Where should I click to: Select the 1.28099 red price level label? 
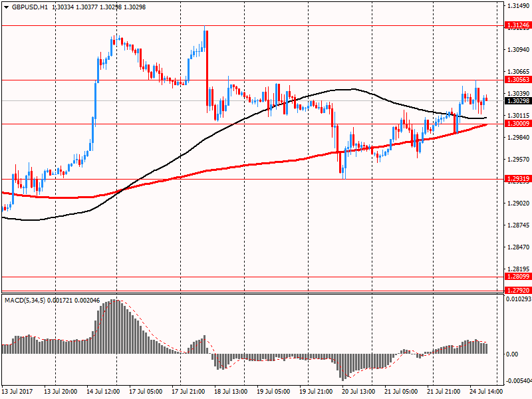coord(518,277)
